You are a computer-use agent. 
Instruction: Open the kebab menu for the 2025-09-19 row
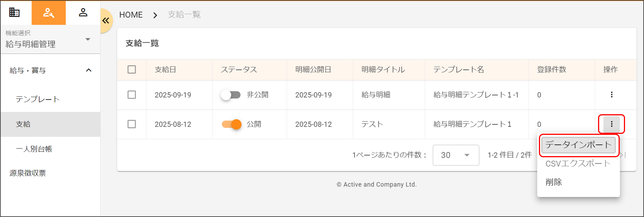coord(612,95)
